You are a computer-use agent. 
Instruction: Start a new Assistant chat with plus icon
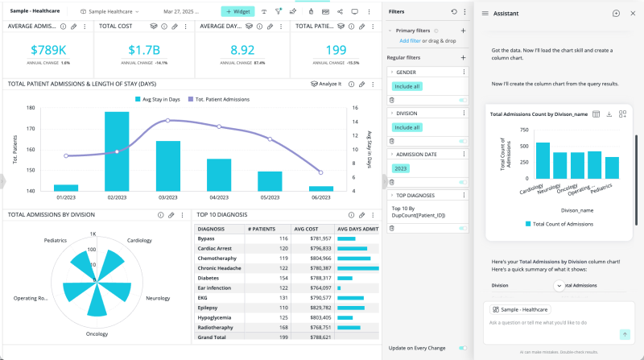[x=616, y=13]
